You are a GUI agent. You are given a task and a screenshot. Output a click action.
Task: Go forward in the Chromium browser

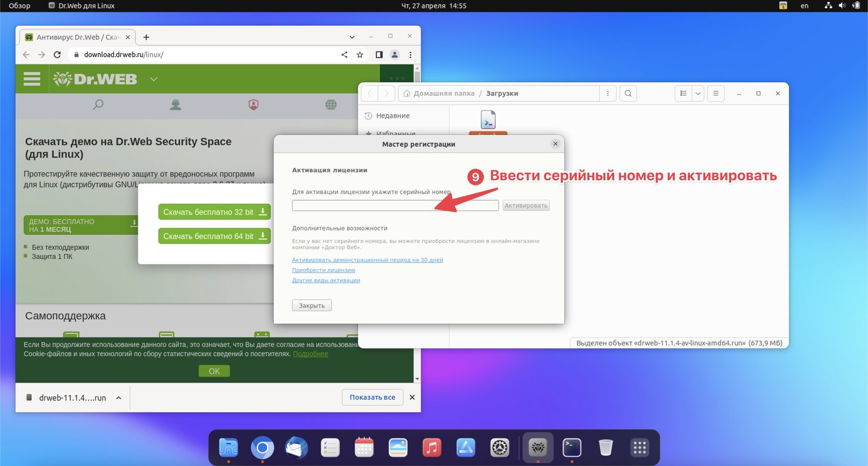42,55
